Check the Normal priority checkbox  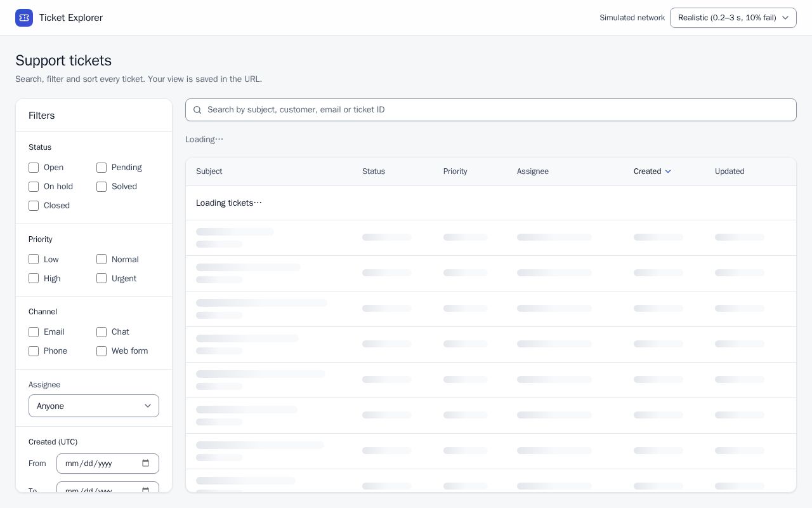click(x=101, y=260)
